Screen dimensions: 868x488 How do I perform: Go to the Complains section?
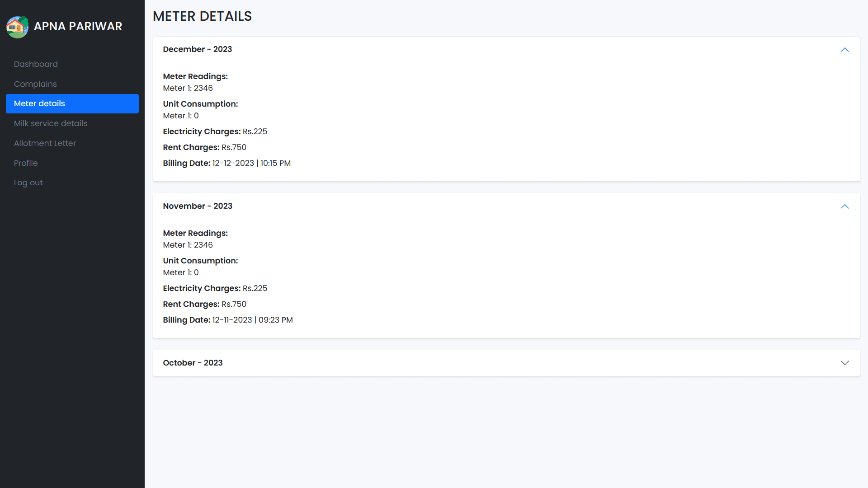tap(35, 84)
